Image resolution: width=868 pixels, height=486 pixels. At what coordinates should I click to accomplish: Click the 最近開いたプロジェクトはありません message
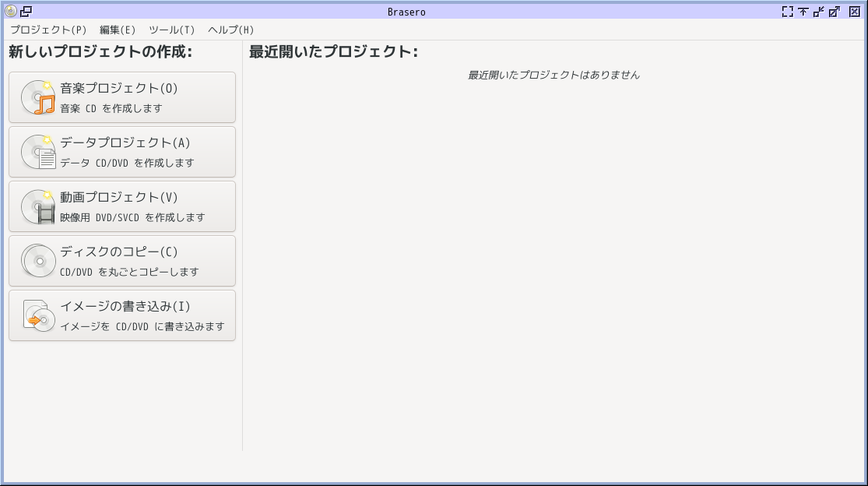[x=553, y=76]
